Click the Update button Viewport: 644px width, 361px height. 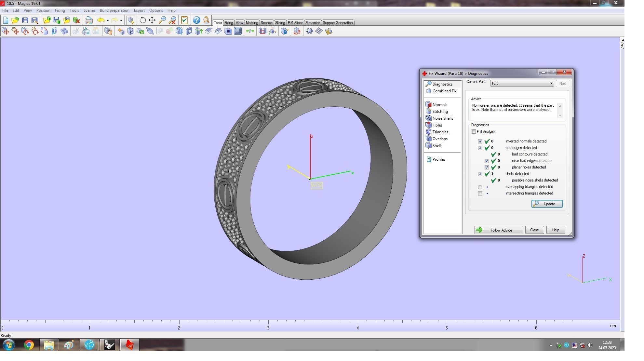pyautogui.click(x=547, y=204)
